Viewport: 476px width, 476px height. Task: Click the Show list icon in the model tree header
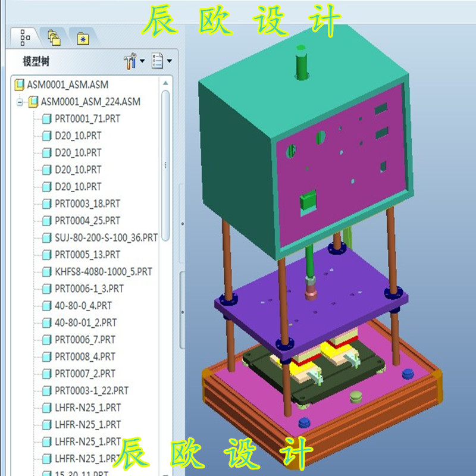(x=156, y=60)
